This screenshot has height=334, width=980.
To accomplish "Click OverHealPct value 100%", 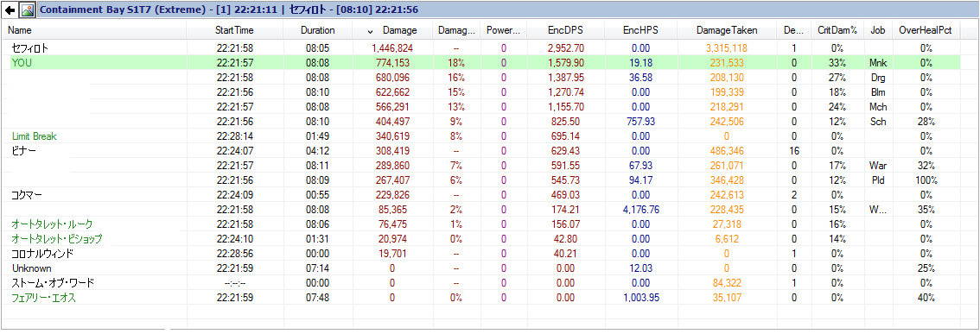I will 926,180.
